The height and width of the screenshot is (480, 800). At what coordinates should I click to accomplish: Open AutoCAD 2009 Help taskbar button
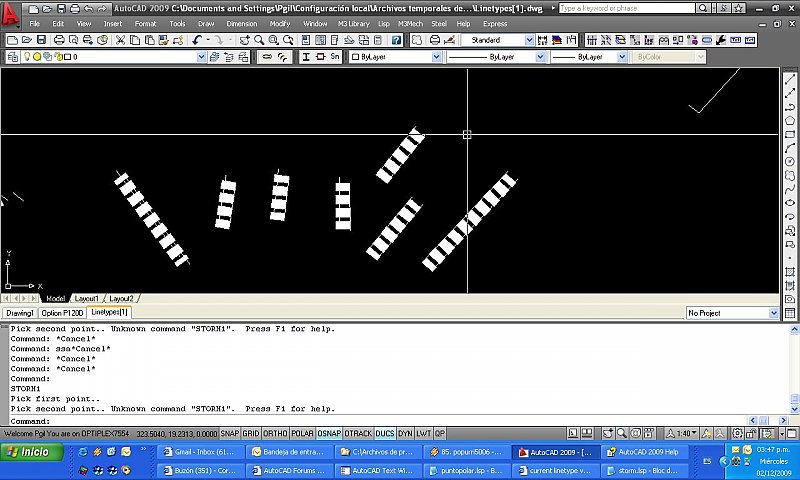(x=644, y=452)
